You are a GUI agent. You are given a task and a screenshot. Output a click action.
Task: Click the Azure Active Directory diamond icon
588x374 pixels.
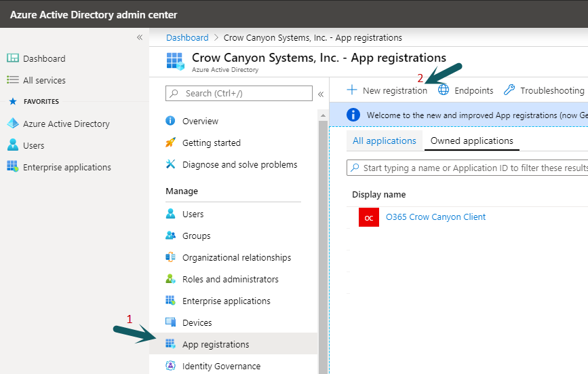(x=12, y=124)
